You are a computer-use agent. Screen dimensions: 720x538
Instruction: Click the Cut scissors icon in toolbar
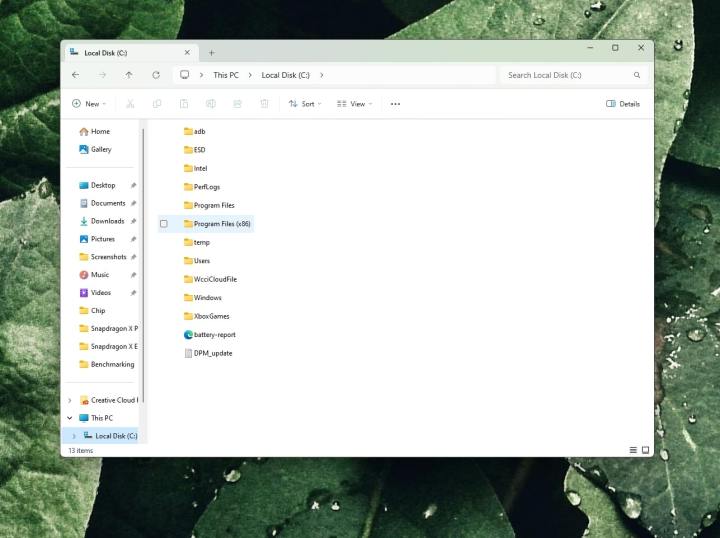coord(131,104)
